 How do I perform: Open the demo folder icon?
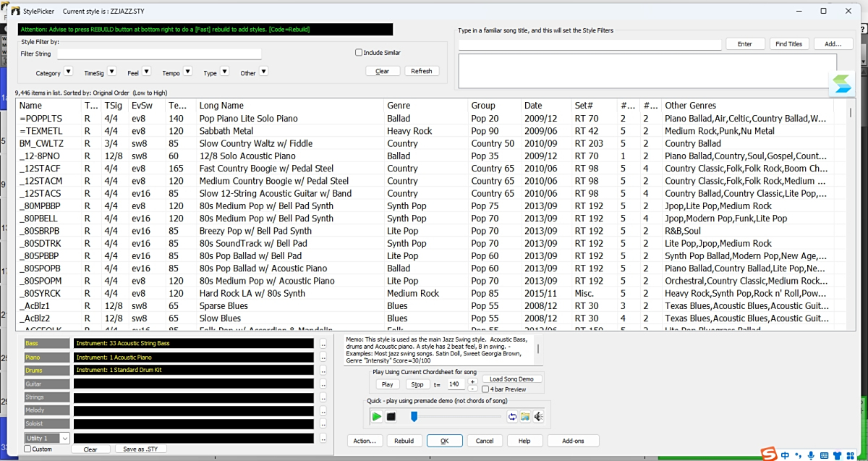click(525, 417)
